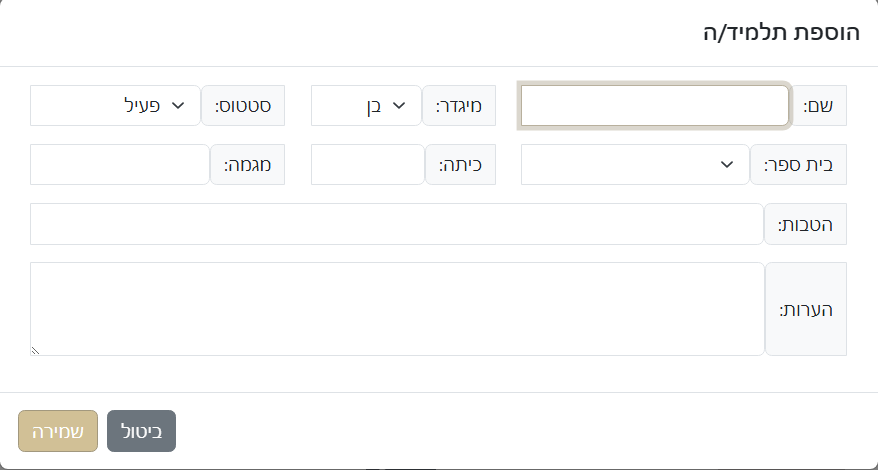Click the שמירה save button
The height and width of the screenshot is (470, 878).
58,431
